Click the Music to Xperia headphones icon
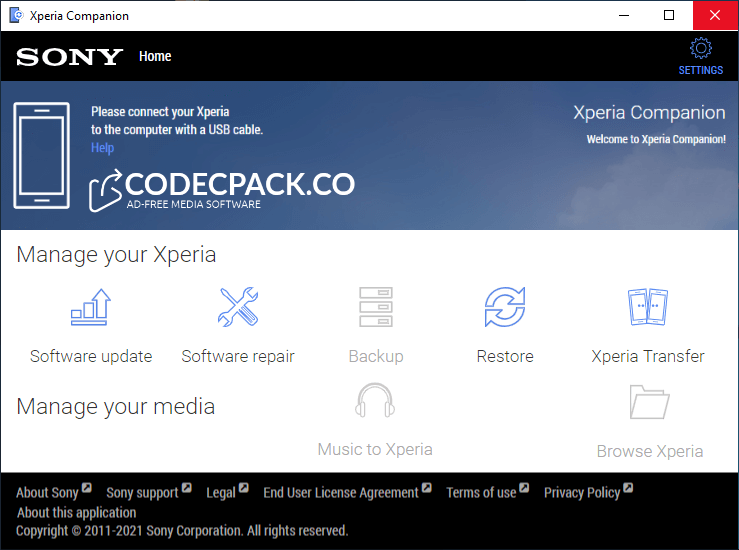The height and width of the screenshot is (550, 739). tap(375, 400)
